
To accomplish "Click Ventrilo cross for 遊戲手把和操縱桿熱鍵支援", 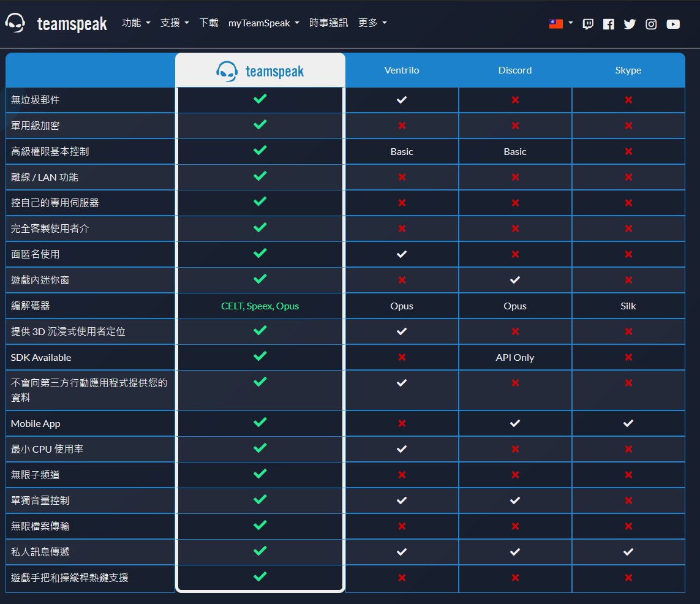I will [x=402, y=578].
